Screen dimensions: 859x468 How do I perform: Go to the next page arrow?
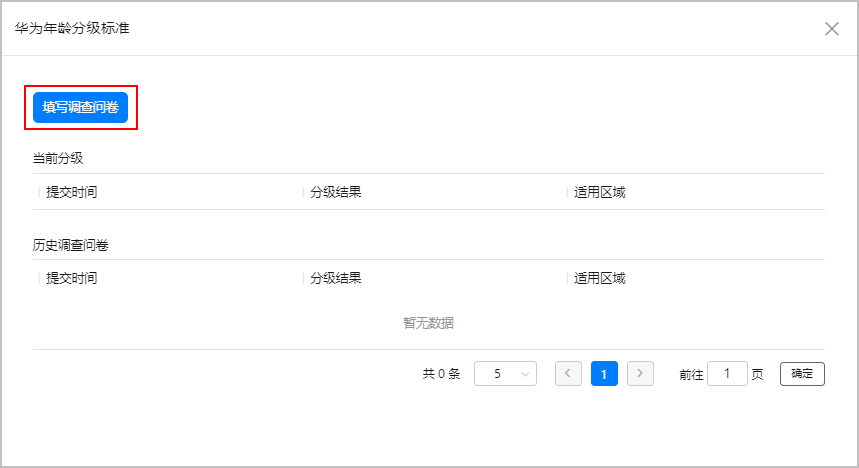tap(640, 374)
